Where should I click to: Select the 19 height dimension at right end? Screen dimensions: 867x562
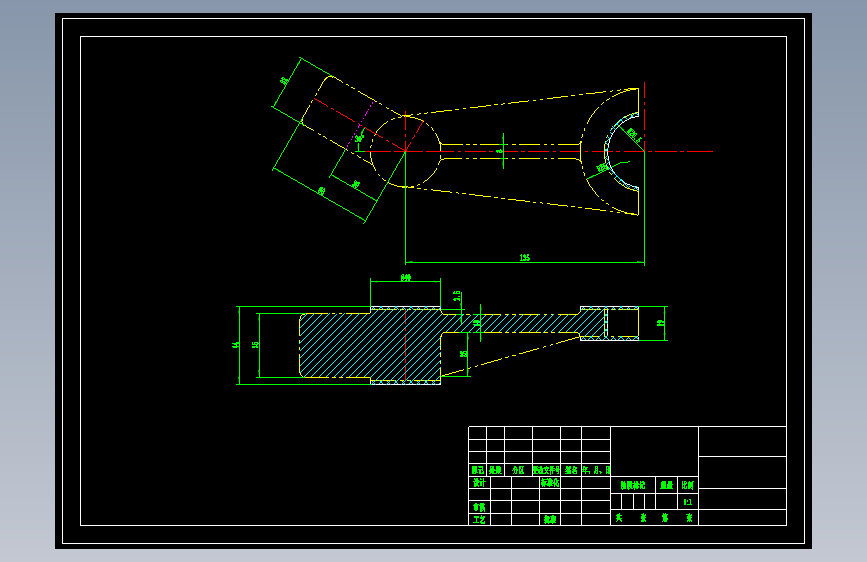point(660,322)
